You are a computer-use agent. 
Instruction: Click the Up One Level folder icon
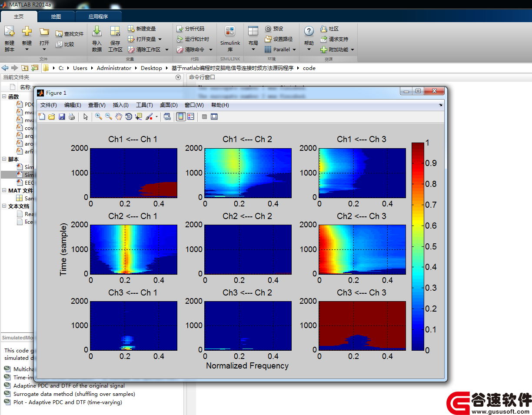25,68
